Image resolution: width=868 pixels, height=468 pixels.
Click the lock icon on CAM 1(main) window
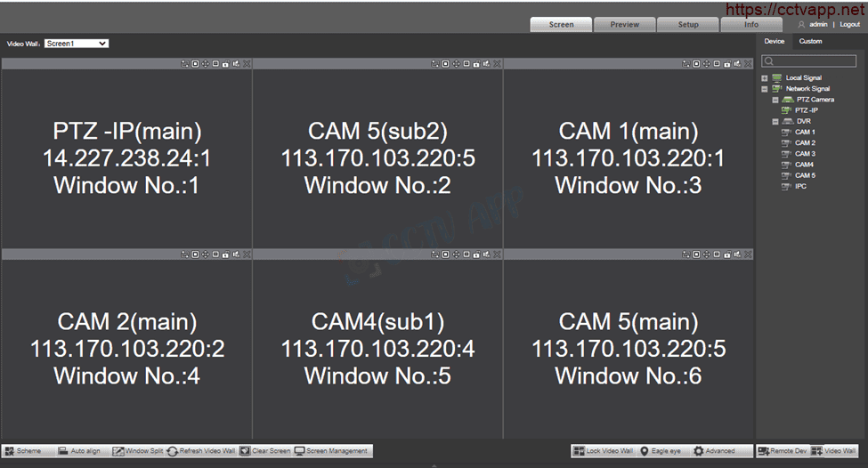(x=727, y=64)
